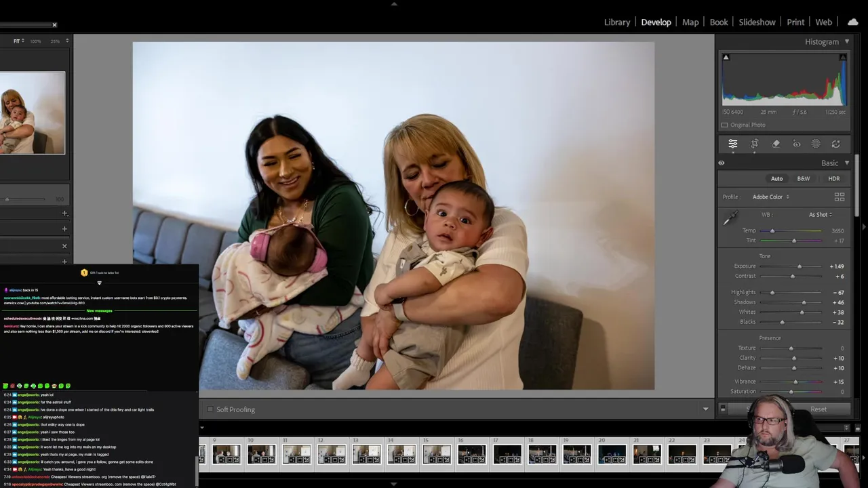The height and width of the screenshot is (488, 868).
Task: Click the Navigator preview thumbnail
Action: tap(33, 113)
